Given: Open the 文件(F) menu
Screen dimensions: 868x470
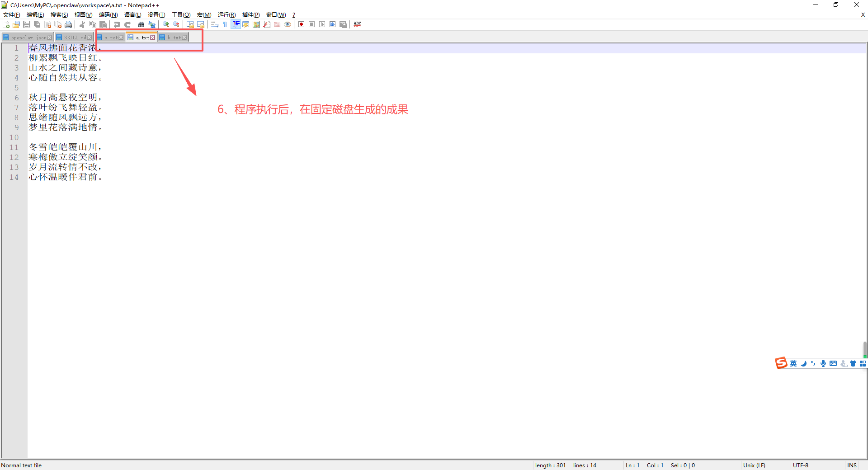Looking at the screenshot, I should coord(12,15).
